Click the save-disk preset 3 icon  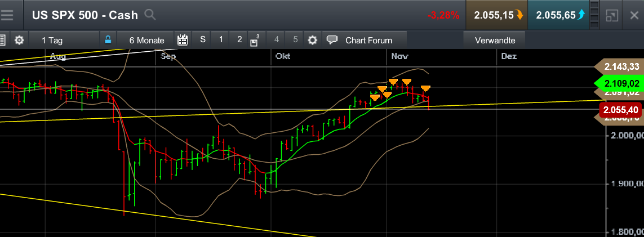tap(255, 40)
